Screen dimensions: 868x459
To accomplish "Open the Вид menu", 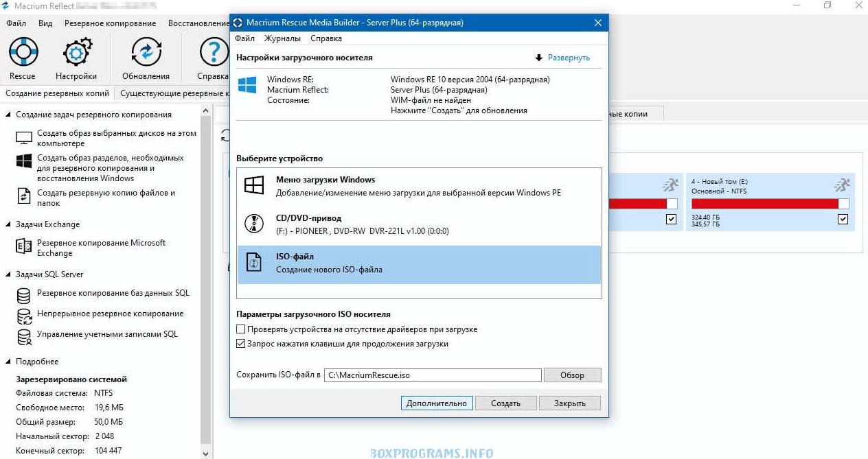I will point(45,23).
